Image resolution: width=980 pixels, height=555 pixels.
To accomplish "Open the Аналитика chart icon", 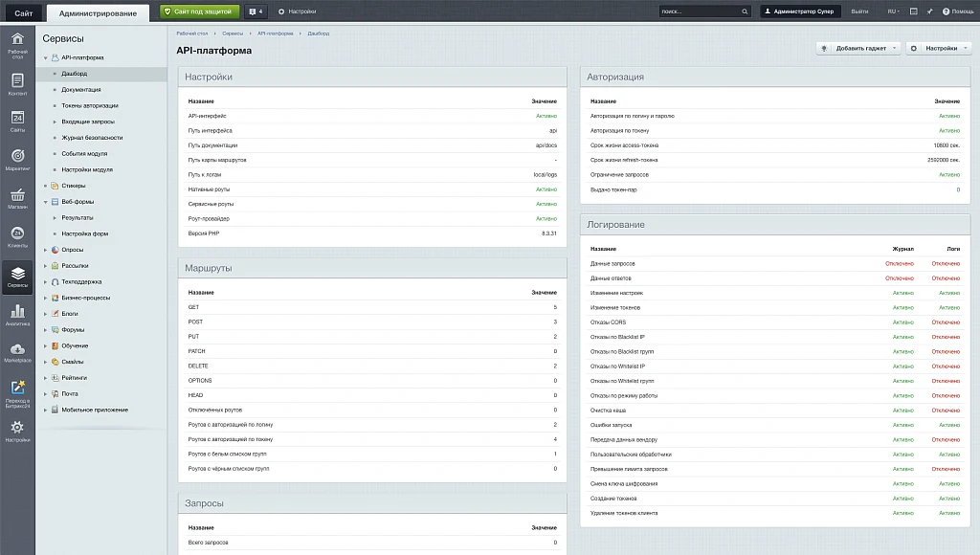I will tap(17, 315).
